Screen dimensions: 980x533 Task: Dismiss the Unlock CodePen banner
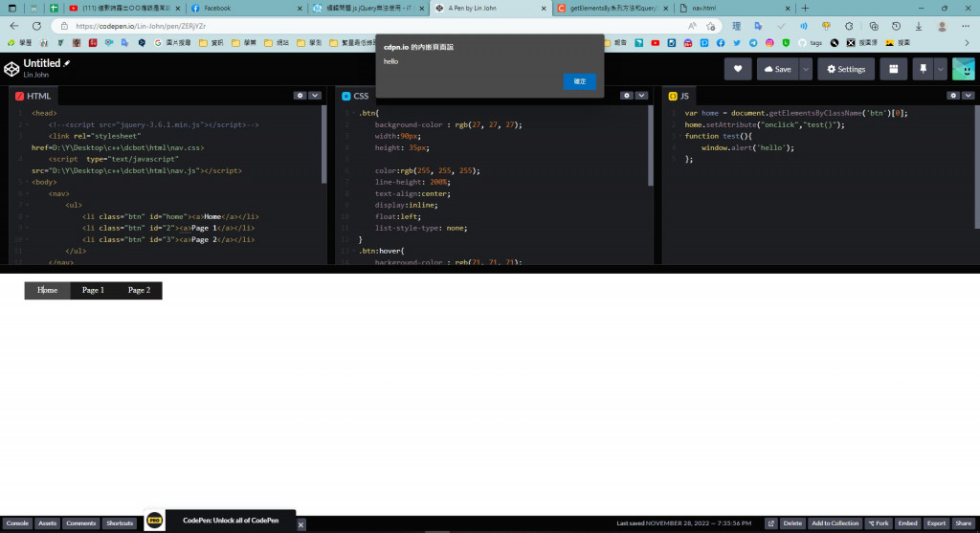301,524
